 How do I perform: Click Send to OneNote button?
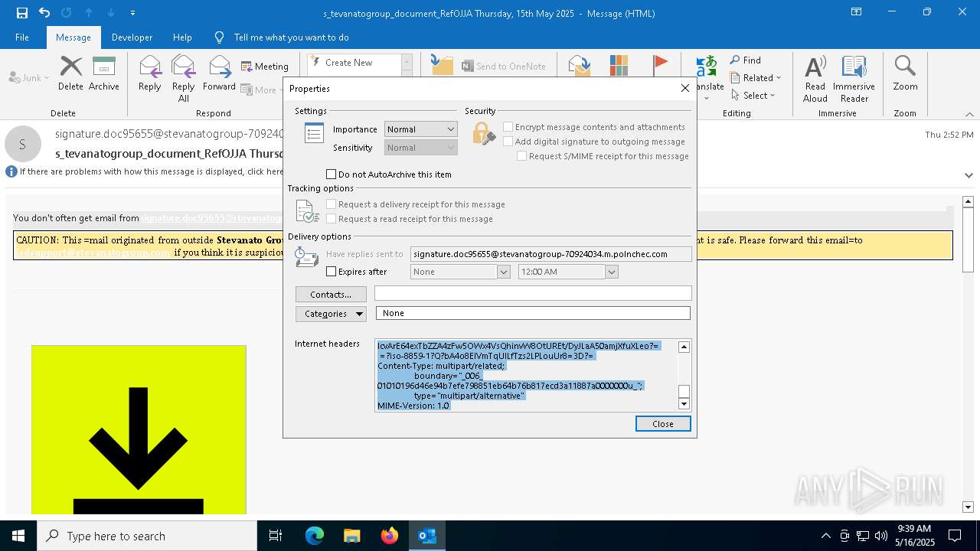[x=504, y=67]
